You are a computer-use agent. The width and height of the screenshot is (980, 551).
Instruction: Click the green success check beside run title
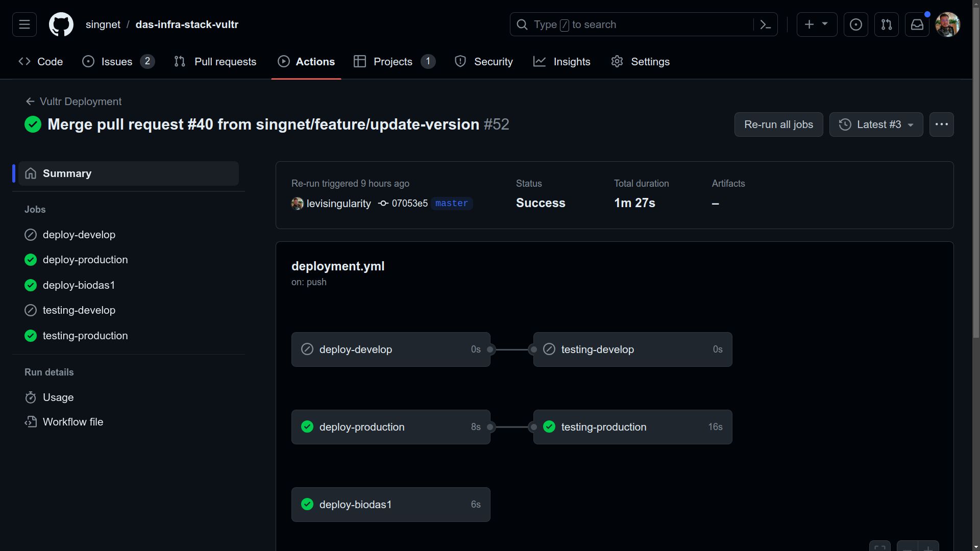click(x=33, y=124)
